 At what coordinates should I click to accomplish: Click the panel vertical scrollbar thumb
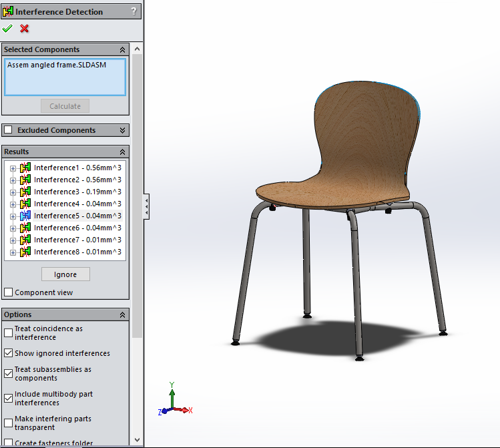point(137,196)
